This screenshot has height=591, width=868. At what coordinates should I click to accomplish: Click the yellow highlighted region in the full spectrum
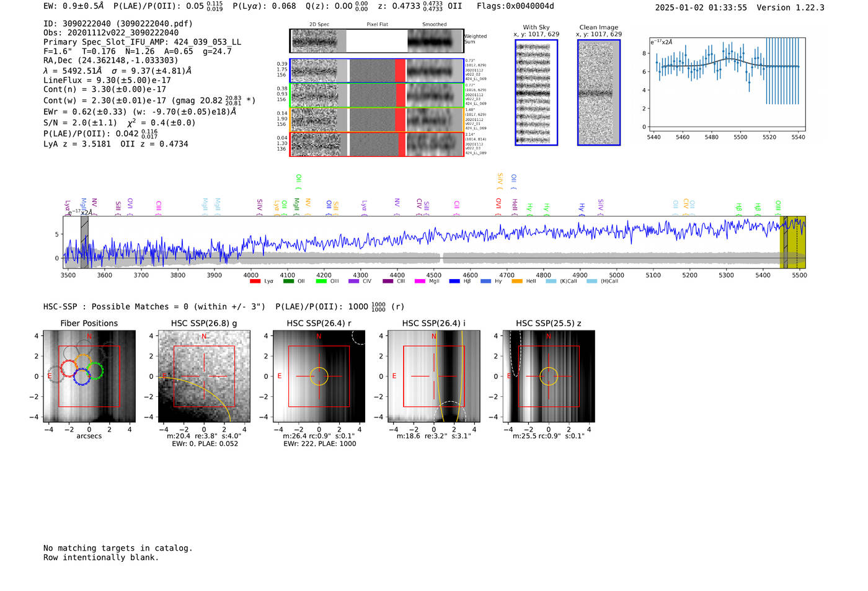pyautogui.click(x=792, y=242)
